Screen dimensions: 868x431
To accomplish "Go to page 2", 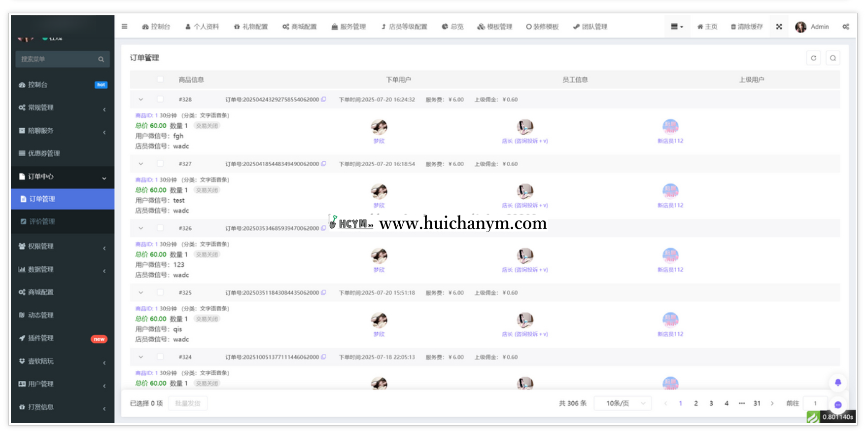I will [x=696, y=403].
